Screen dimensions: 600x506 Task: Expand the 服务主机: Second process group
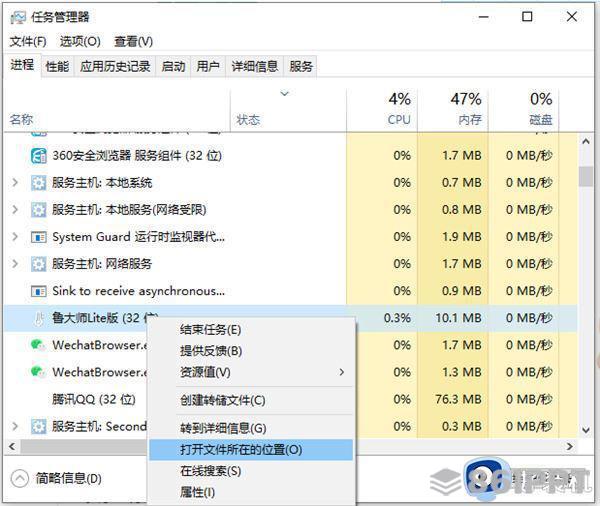click(15, 426)
